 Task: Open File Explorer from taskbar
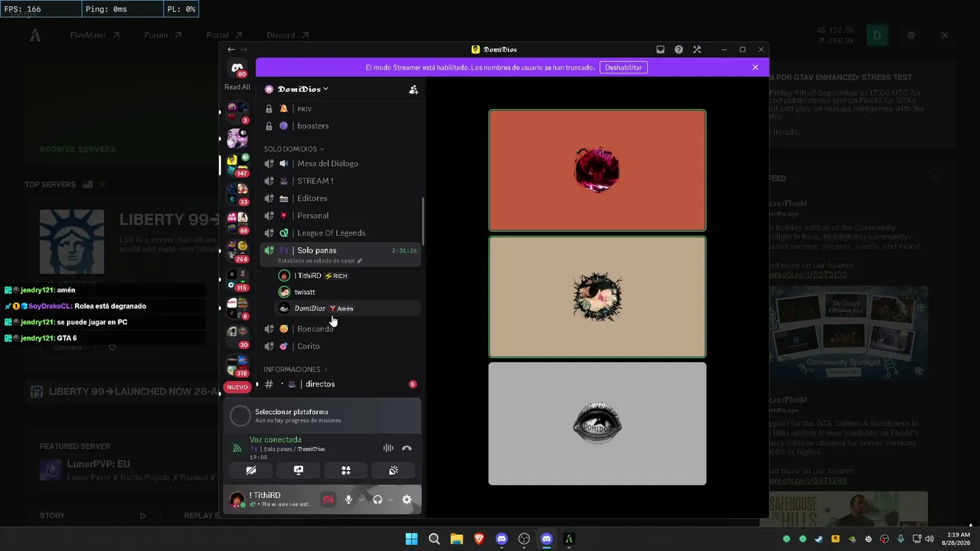click(x=456, y=539)
